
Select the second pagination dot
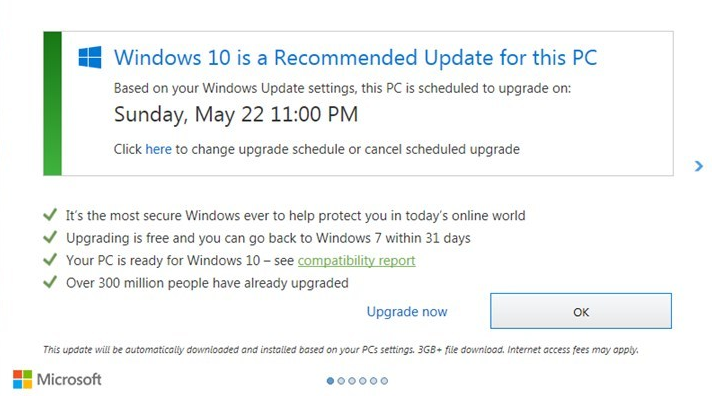tap(341, 381)
